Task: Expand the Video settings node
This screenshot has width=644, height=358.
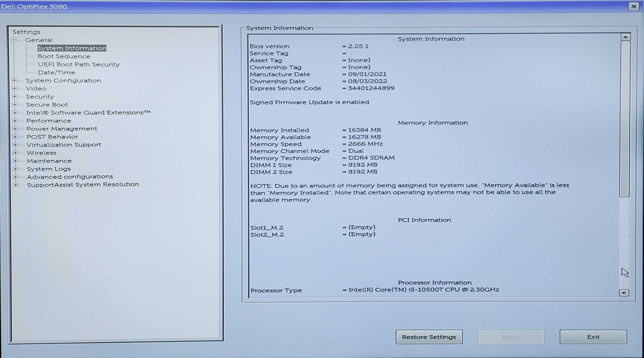Action: 15,88
